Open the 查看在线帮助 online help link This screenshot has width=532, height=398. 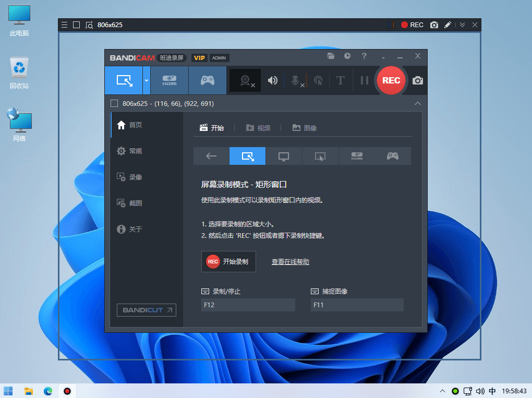tap(291, 262)
